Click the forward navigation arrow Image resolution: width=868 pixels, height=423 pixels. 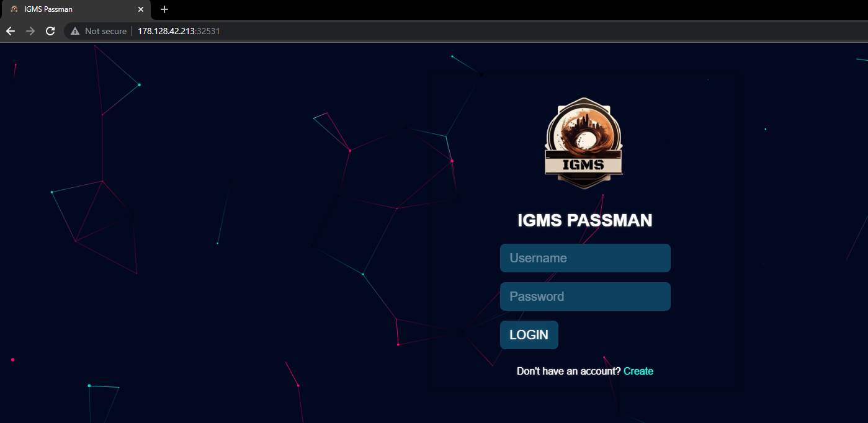coord(30,31)
